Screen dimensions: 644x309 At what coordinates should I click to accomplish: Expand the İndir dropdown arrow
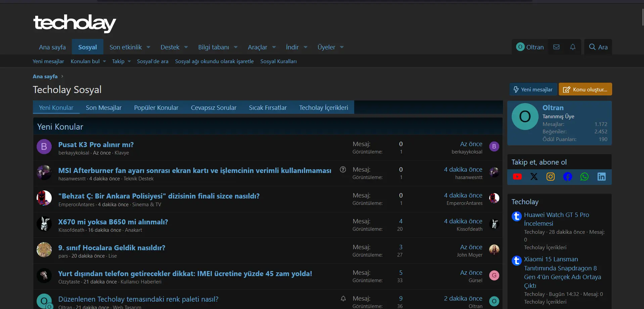pyautogui.click(x=306, y=47)
